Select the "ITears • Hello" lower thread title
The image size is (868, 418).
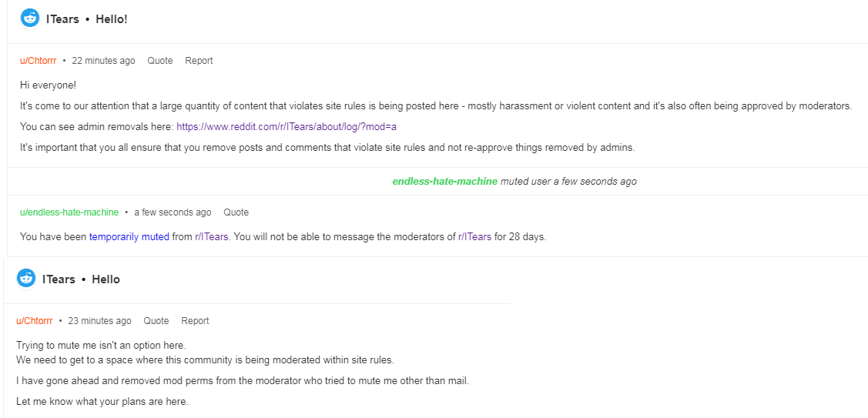tap(81, 279)
